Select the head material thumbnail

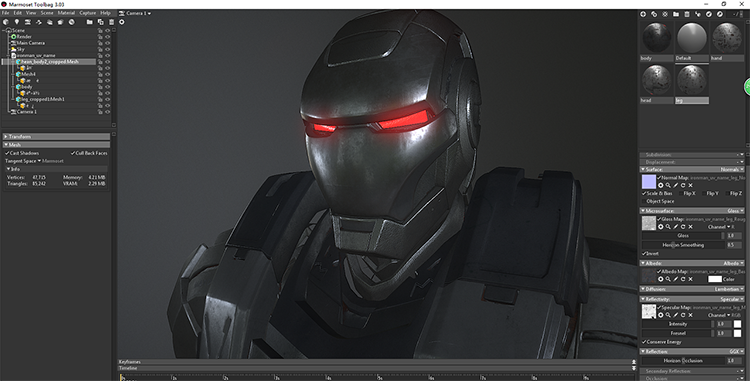click(x=657, y=80)
